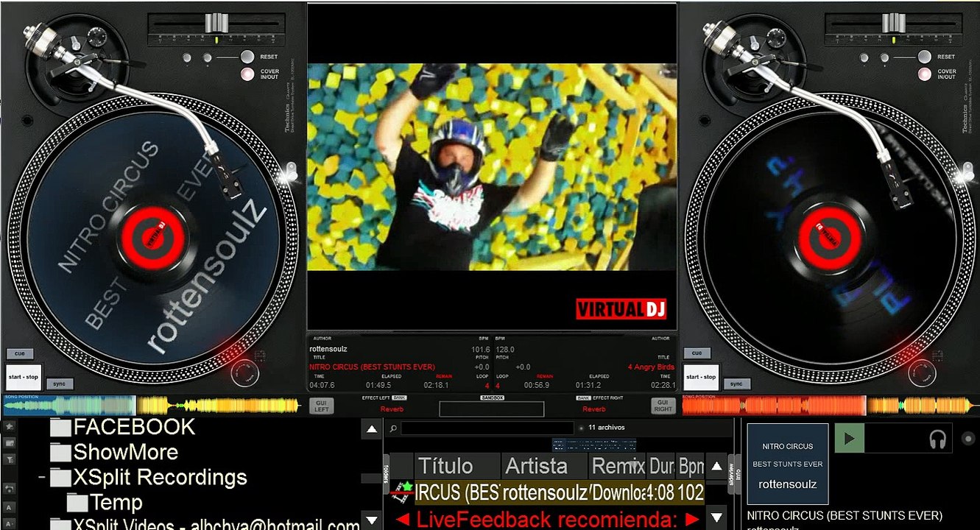
Task: Click the headphones prelisten icon
Action: click(x=937, y=439)
